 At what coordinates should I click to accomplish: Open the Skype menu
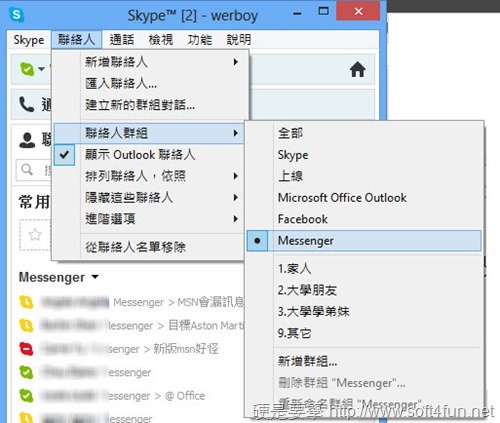29,40
